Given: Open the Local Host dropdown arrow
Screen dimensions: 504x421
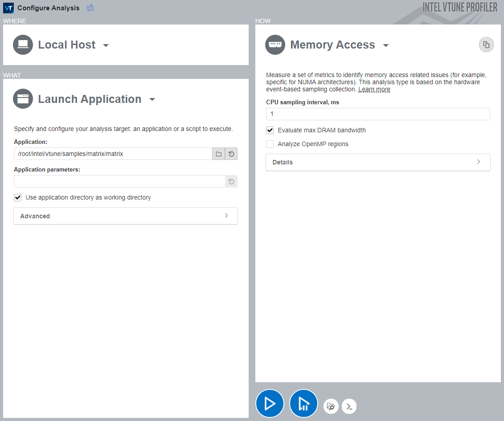Looking at the screenshot, I should [106, 45].
